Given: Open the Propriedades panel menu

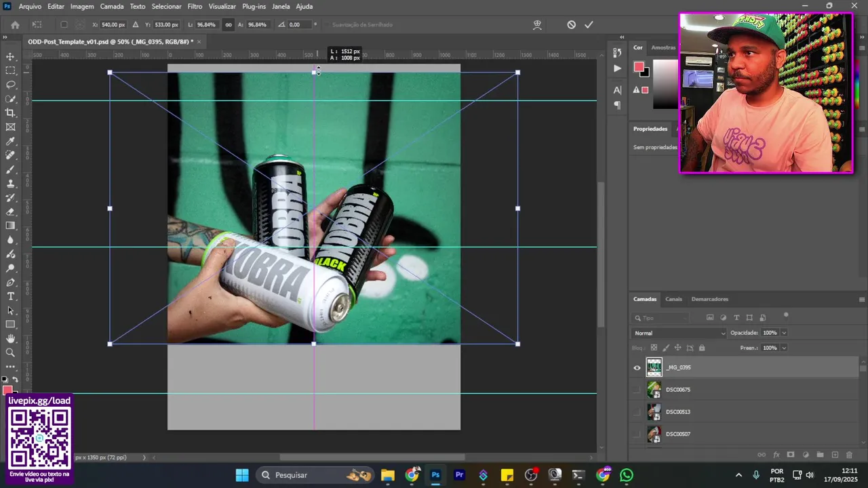Looking at the screenshot, I should [x=862, y=129].
